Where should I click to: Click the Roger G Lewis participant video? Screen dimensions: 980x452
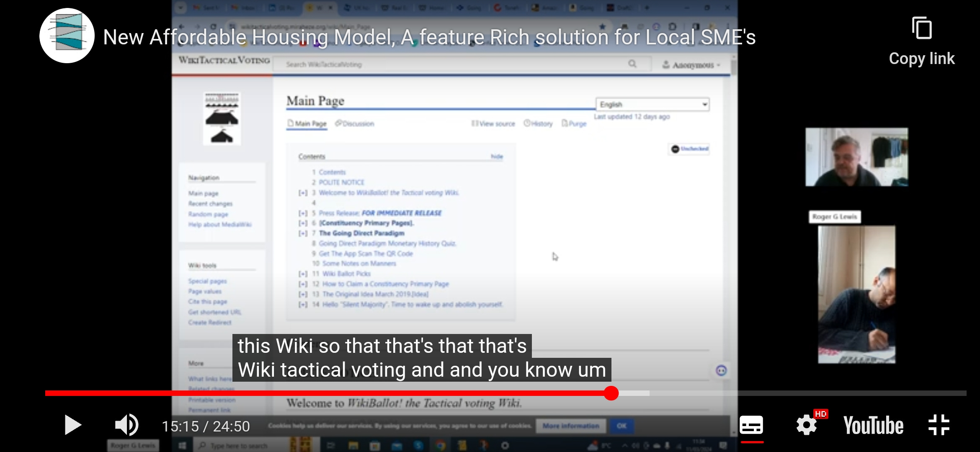pyautogui.click(x=857, y=295)
